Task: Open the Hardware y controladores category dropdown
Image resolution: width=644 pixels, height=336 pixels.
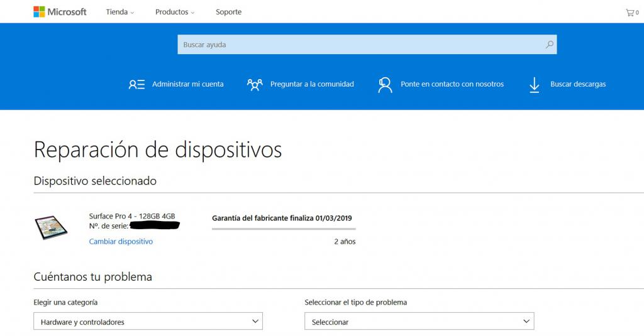Action: [148, 321]
